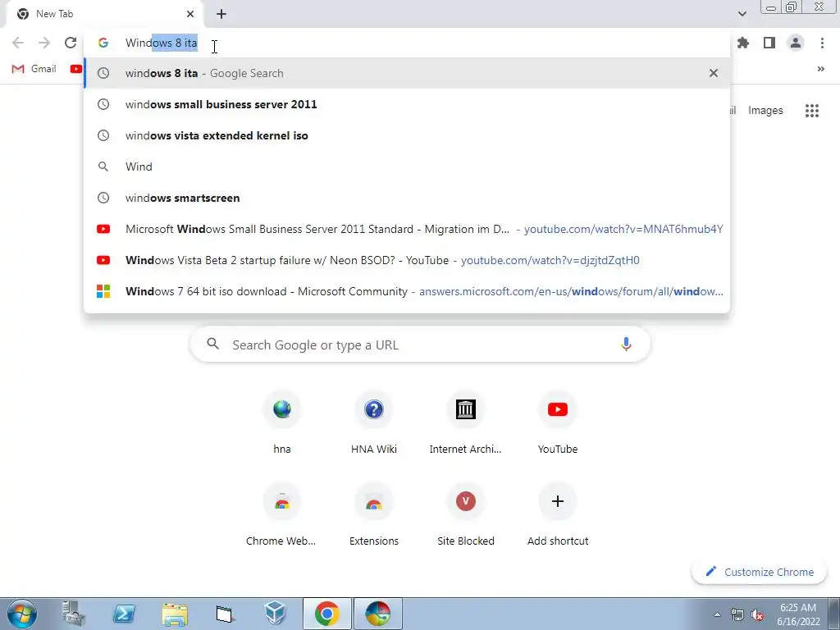The height and width of the screenshot is (630, 840).
Task: Show hidden bookmarks with double chevron
Action: (820, 69)
